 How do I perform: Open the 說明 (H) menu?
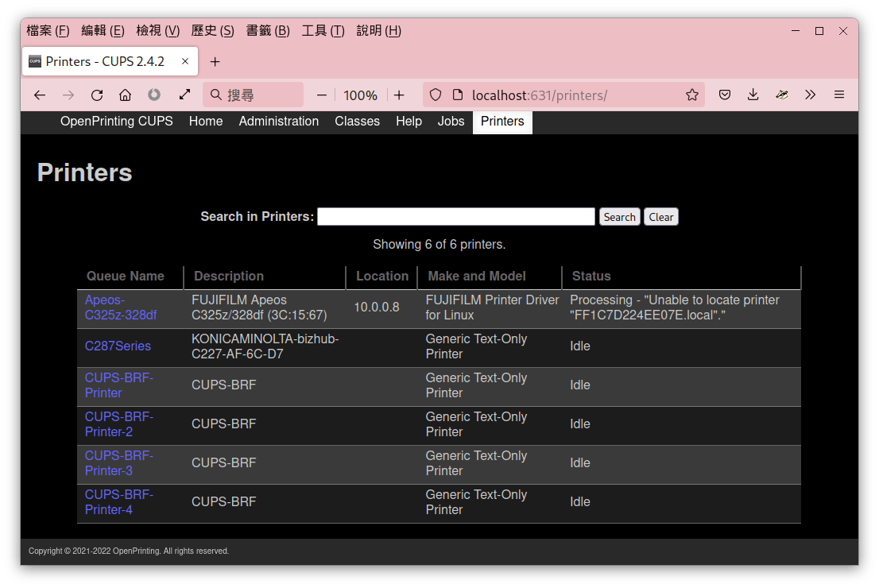pos(378,31)
